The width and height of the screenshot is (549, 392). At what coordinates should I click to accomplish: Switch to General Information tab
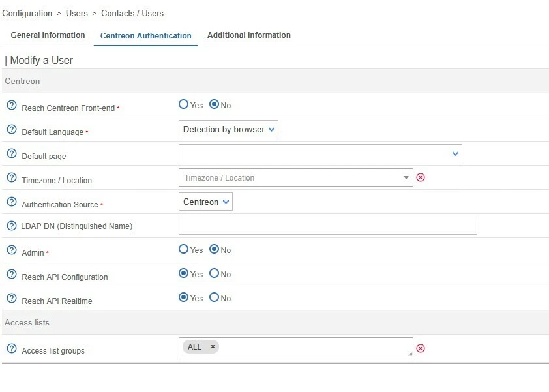(x=48, y=35)
